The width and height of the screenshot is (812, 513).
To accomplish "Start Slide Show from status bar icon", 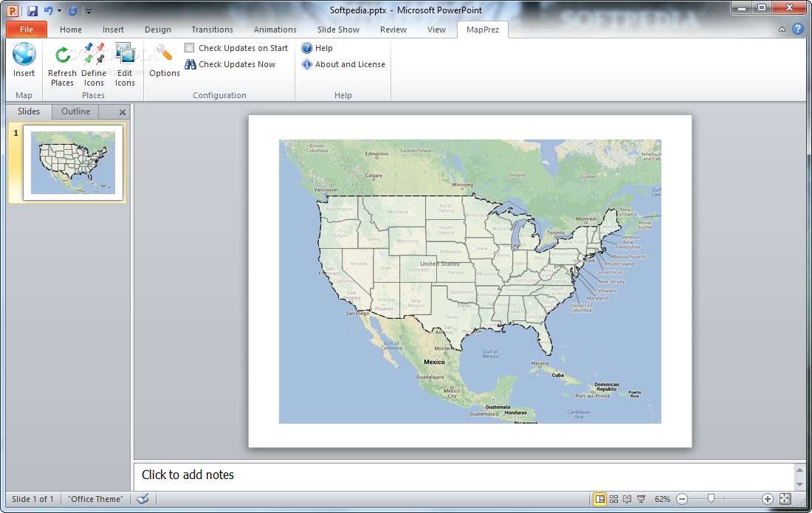I will point(641,499).
